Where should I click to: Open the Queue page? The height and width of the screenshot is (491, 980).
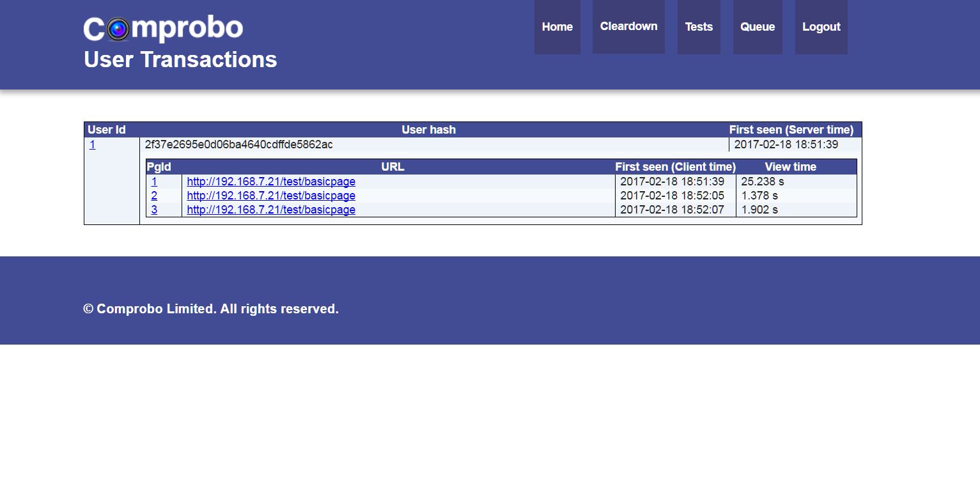(758, 27)
